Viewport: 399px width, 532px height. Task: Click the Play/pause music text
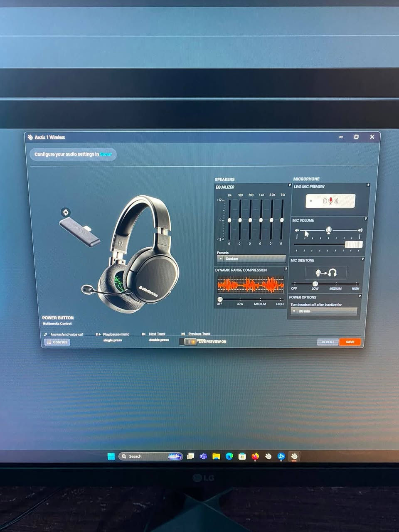[116, 334]
